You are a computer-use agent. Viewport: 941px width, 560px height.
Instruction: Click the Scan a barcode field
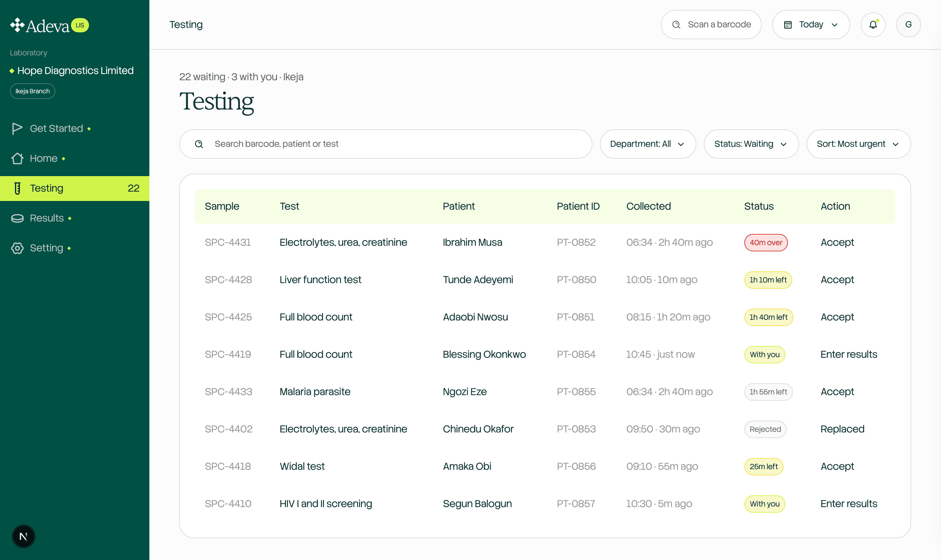(x=711, y=25)
